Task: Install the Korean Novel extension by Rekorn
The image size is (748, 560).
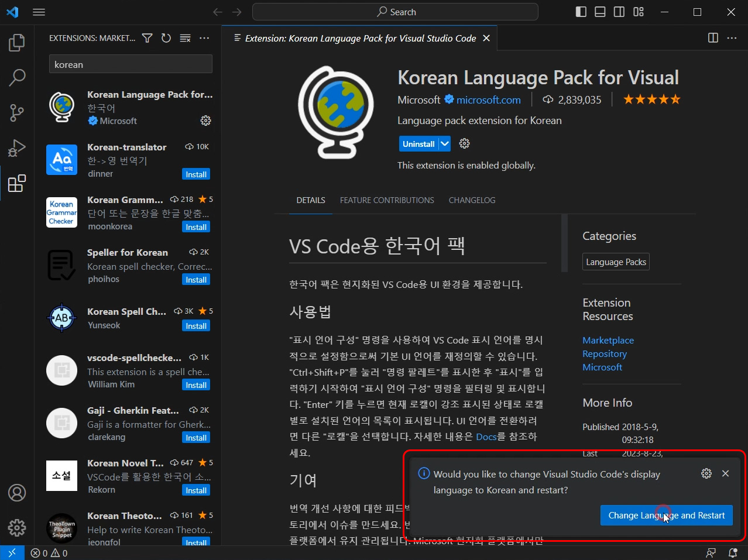Action: pos(196,490)
